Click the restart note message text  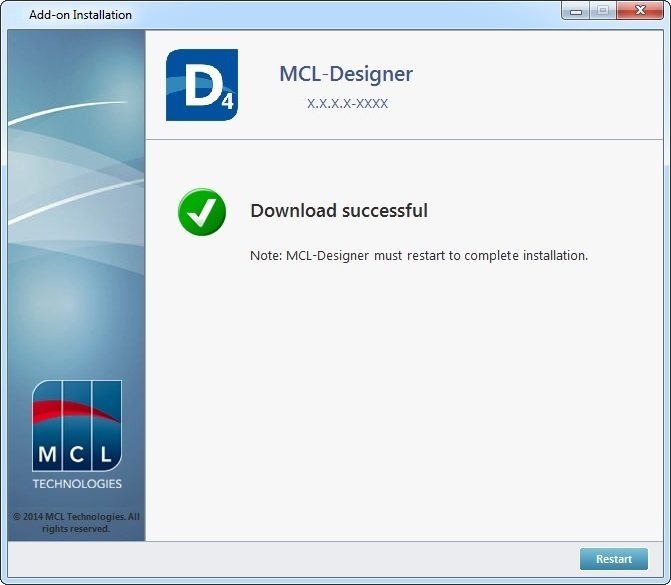coord(418,255)
